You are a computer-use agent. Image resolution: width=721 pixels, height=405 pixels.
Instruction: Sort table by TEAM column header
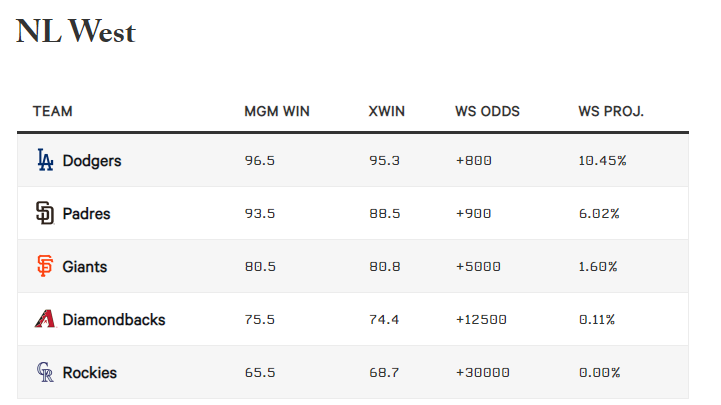(53, 111)
